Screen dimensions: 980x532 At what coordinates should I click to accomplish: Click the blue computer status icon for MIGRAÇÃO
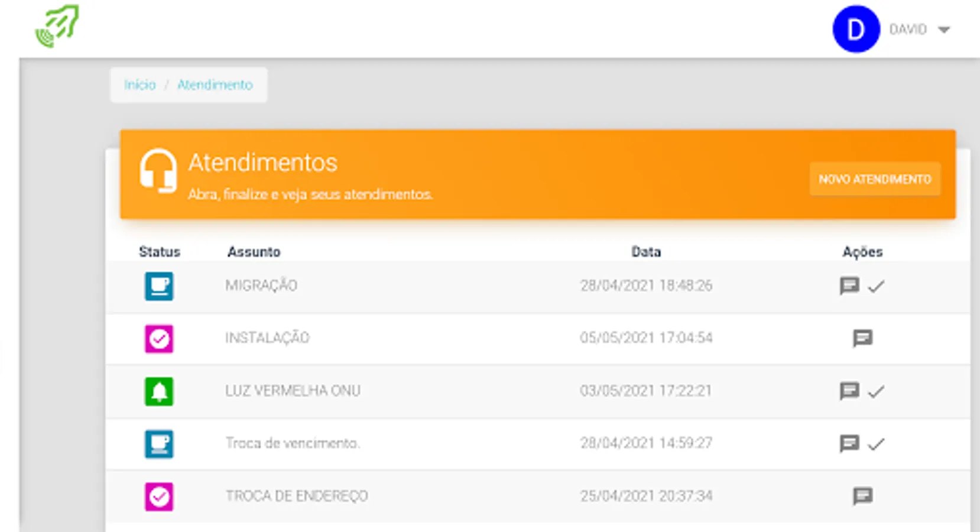tap(158, 286)
